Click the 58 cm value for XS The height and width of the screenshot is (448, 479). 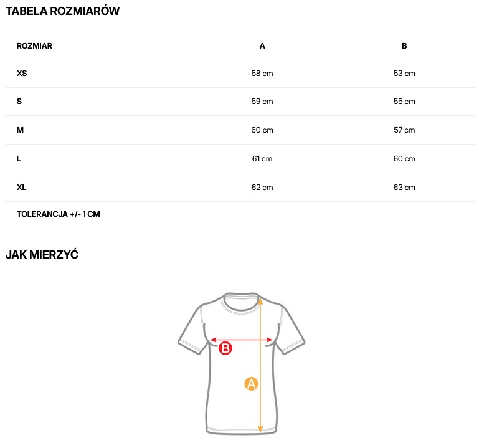(262, 74)
